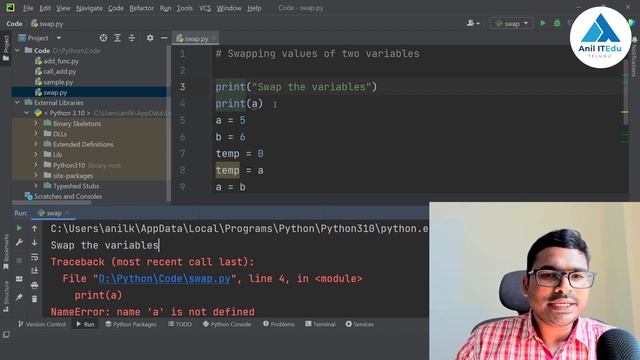
Task: Run swap with the green toolbar play button
Action: 543,23
